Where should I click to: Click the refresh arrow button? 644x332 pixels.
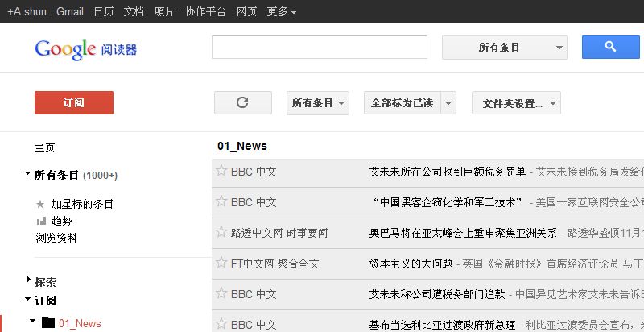[x=243, y=102]
